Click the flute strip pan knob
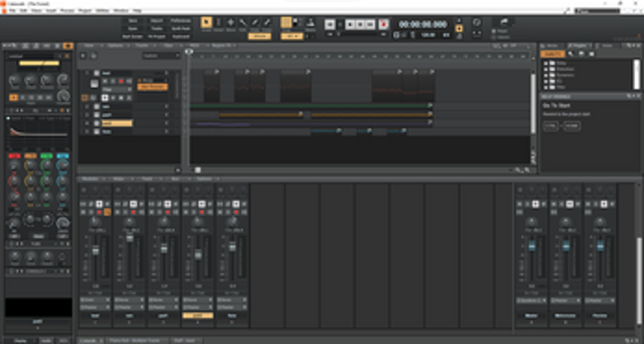This screenshot has width=644, height=344. pos(233,222)
